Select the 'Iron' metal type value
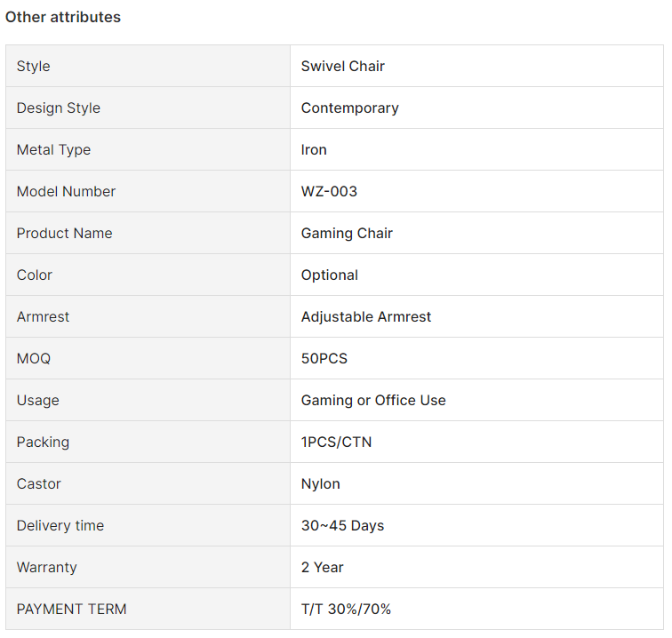Viewport: 672px width, 638px height. (314, 149)
